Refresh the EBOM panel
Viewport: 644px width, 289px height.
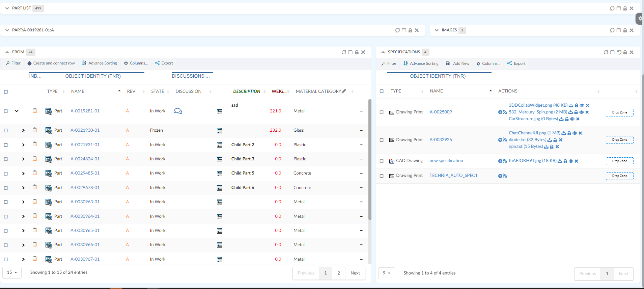(x=343, y=52)
